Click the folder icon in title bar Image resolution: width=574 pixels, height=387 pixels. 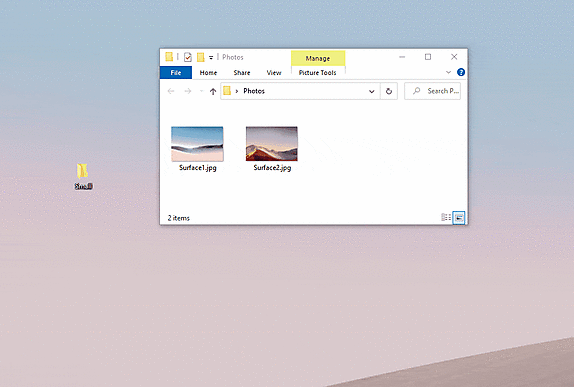(169, 57)
